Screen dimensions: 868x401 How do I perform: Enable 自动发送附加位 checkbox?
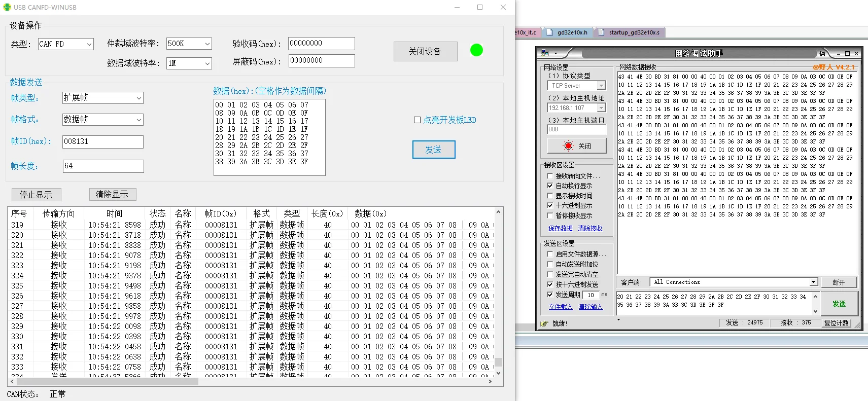[x=550, y=264]
